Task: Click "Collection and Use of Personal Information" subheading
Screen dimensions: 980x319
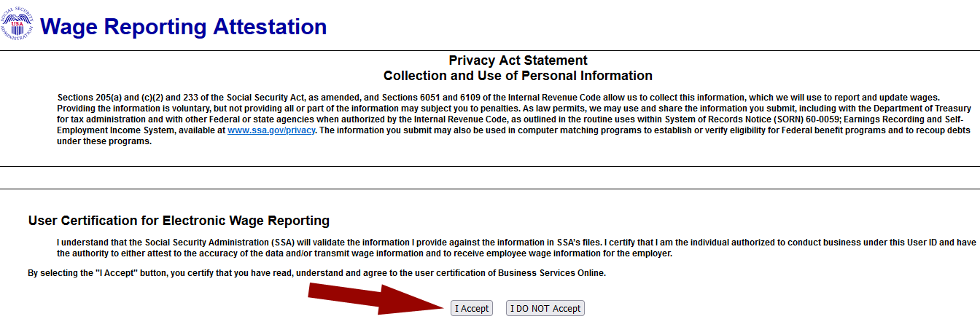Action: pyautogui.click(x=518, y=76)
